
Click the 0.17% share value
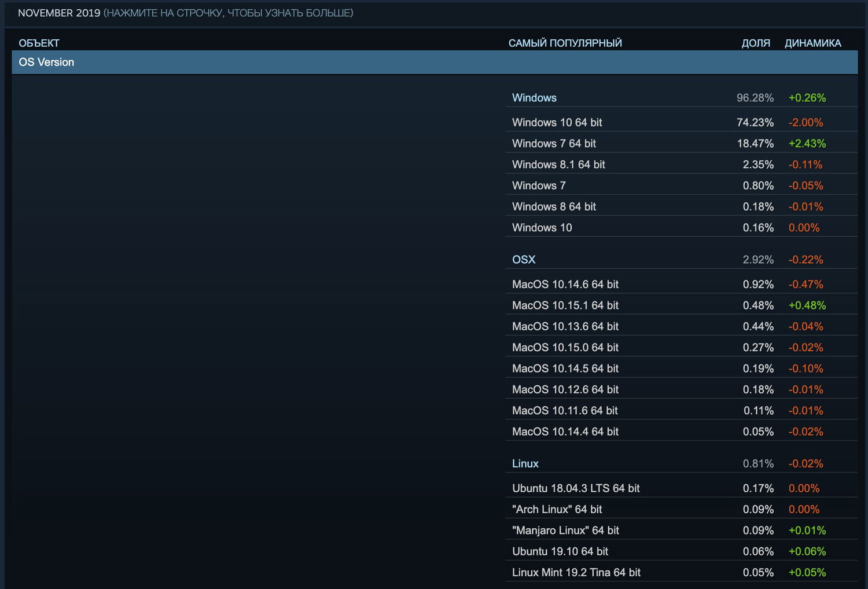pos(758,488)
